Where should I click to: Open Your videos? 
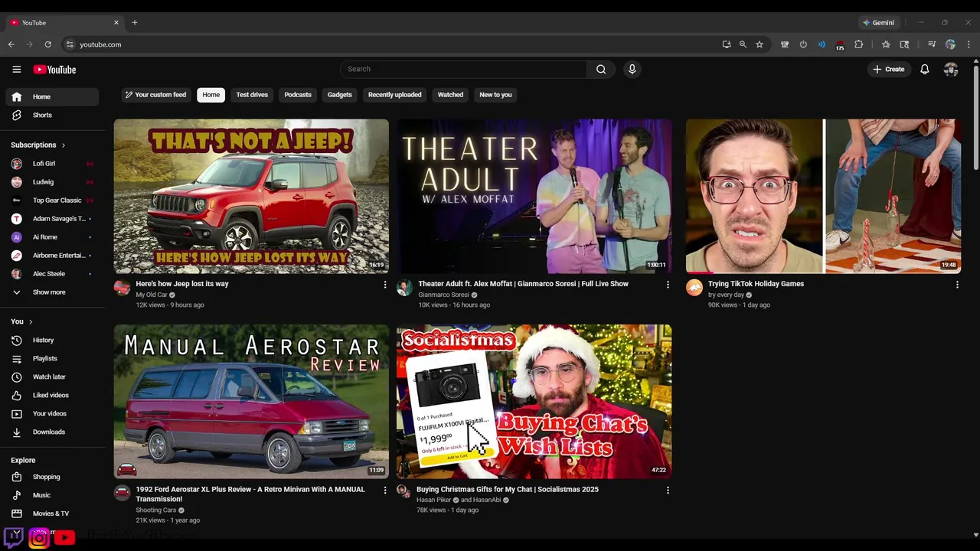pos(52,413)
